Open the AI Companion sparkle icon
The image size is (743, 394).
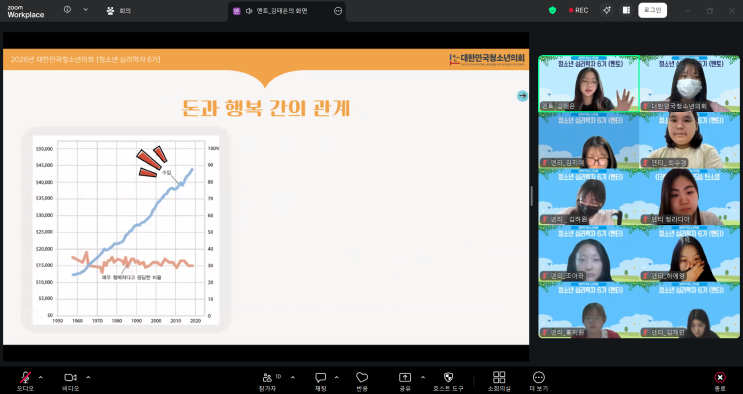[x=607, y=10]
